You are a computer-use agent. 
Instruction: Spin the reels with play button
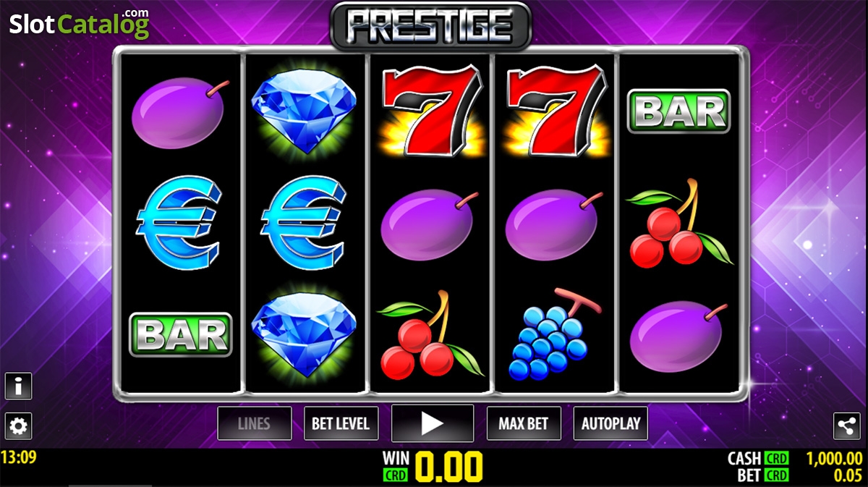(x=433, y=423)
